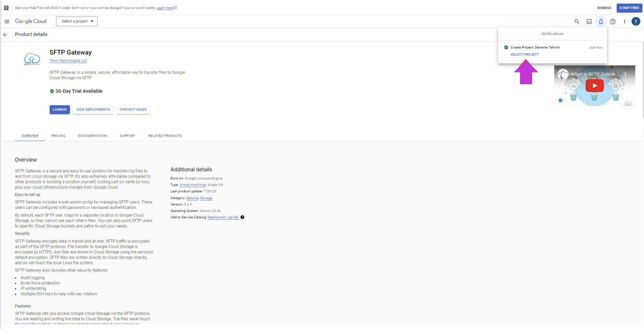The height and width of the screenshot is (329, 644).
Task: Open the hamburger navigation menu
Action: coord(7,21)
